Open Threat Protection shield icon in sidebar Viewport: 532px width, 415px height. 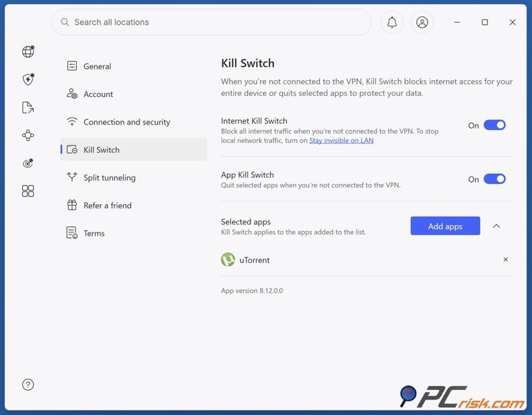tap(28, 79)
